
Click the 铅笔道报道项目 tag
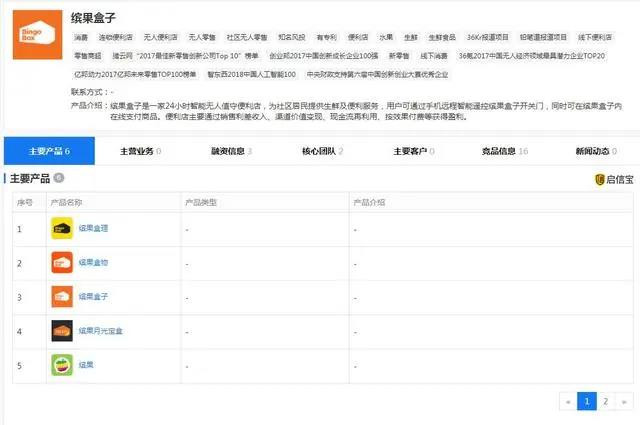tap(543, 37)
